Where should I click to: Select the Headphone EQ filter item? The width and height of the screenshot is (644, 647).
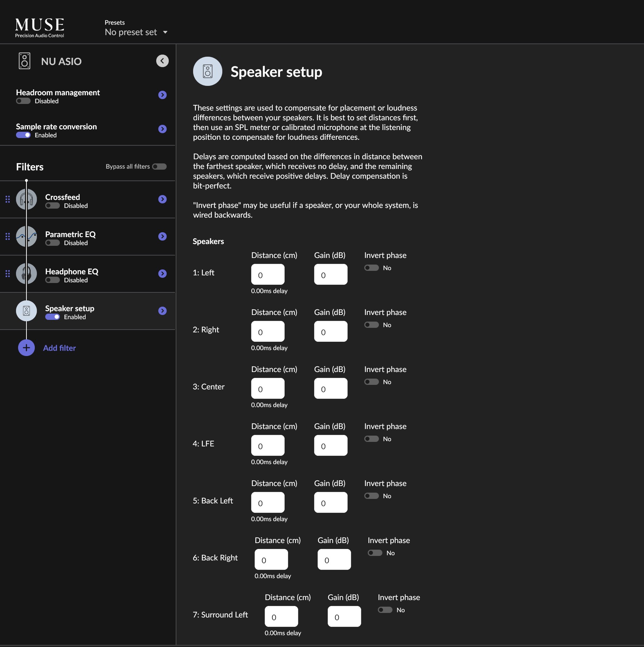click(x=88, y=274)
